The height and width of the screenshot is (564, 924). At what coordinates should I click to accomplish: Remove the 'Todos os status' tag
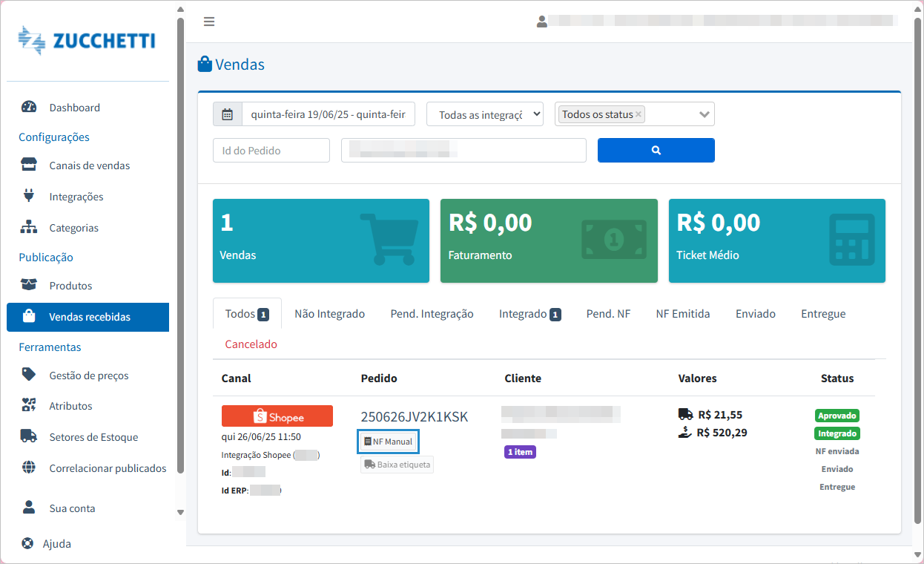(x=638, y=114)
